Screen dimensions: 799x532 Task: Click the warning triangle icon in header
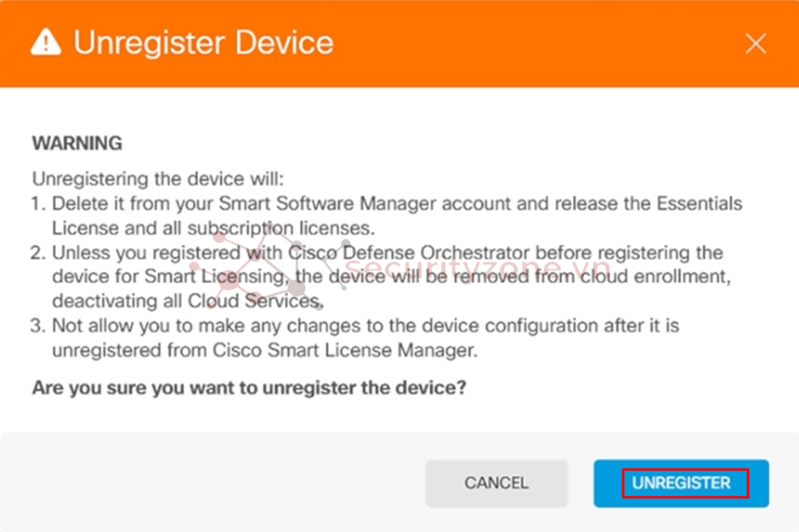(x=45, y=44)
